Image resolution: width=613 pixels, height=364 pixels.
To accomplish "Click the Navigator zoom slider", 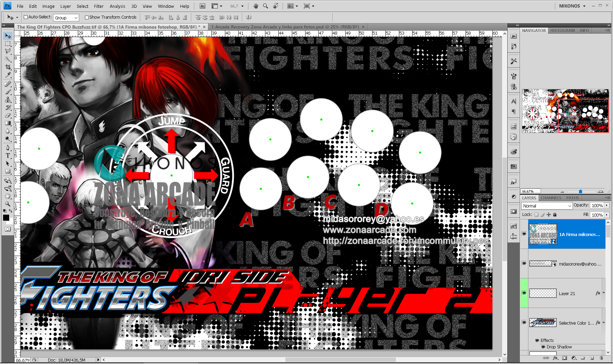I will click(x=580, y=192).
